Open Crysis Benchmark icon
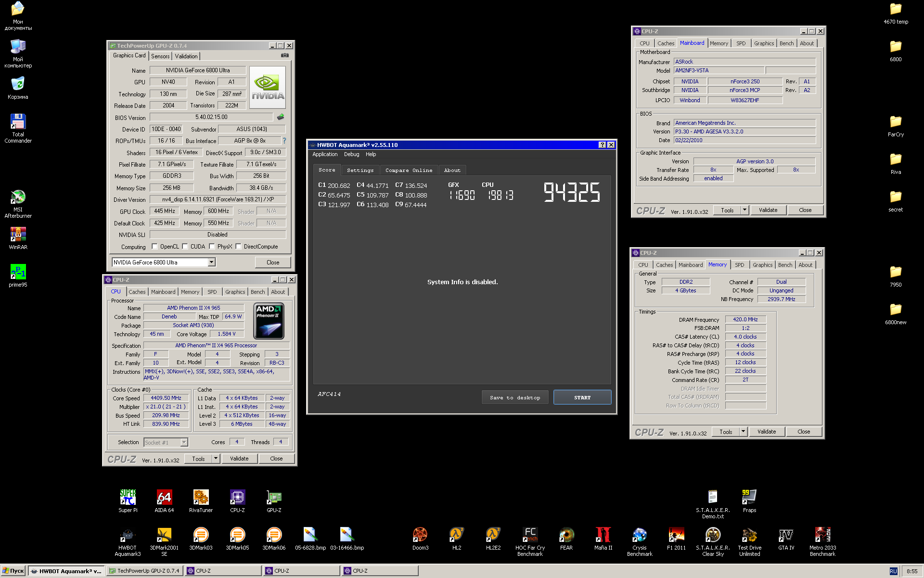Screen dimensions: 924x578 click(640, 542)
